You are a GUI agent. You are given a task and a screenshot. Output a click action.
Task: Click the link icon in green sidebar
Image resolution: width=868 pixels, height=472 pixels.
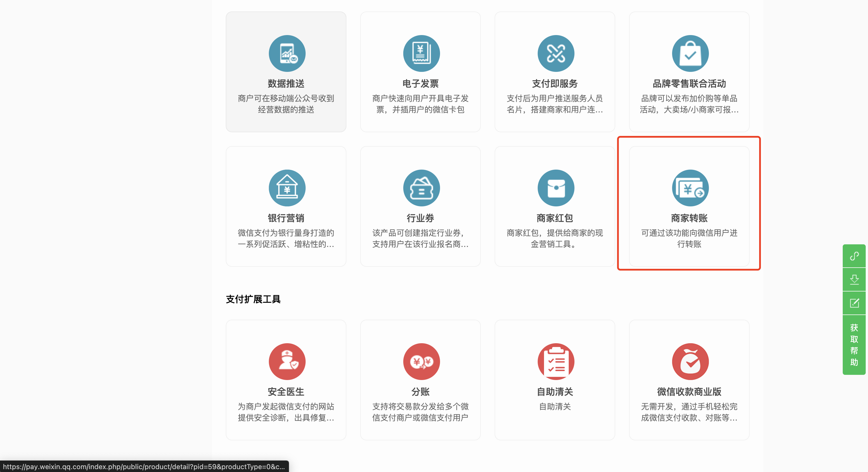(854, 256)
